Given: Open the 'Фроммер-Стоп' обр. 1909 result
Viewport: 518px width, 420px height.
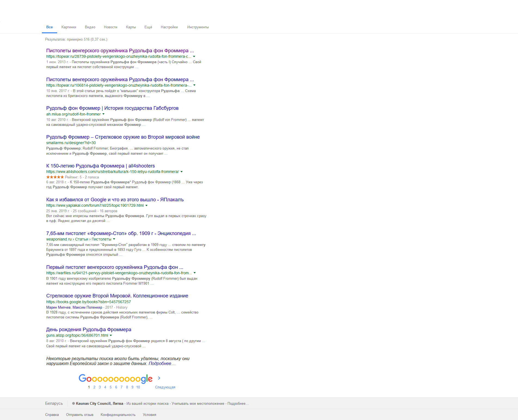Looking at the screenshot, I should coord(121,233).
